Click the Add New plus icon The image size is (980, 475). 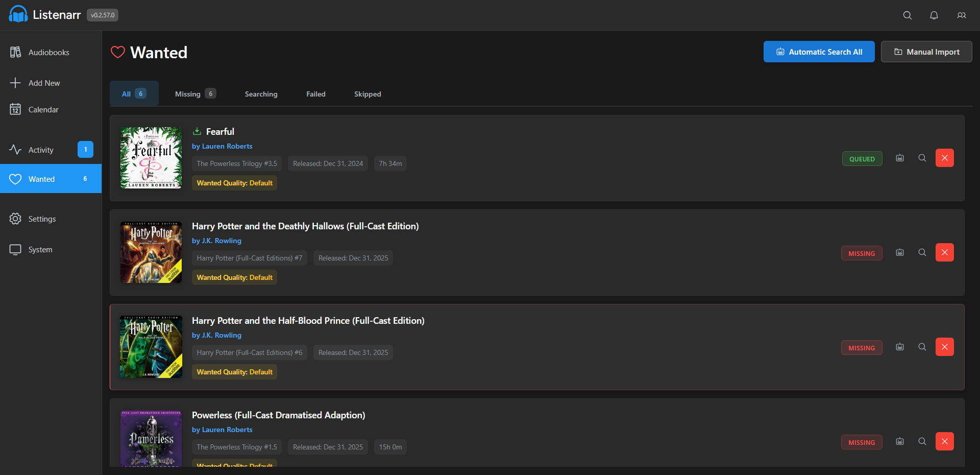(x=15, y=83)
